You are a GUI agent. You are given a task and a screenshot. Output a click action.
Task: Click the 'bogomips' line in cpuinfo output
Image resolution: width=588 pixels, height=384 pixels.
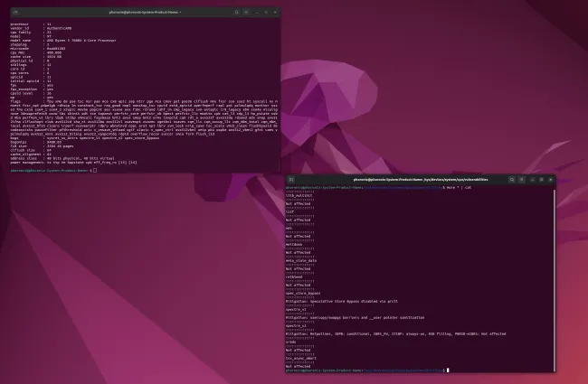coord(36,142)
